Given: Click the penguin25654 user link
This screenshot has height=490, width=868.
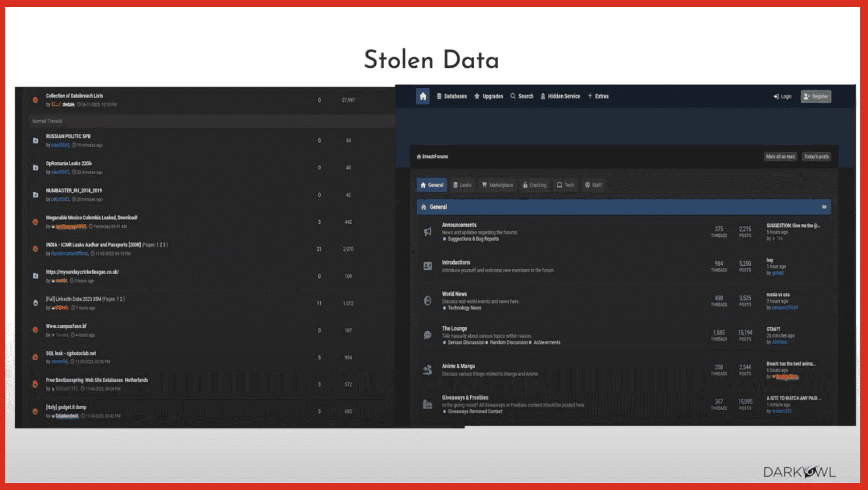Looking at the screenshot, I should pyautogui.click(x=784, y=307).
